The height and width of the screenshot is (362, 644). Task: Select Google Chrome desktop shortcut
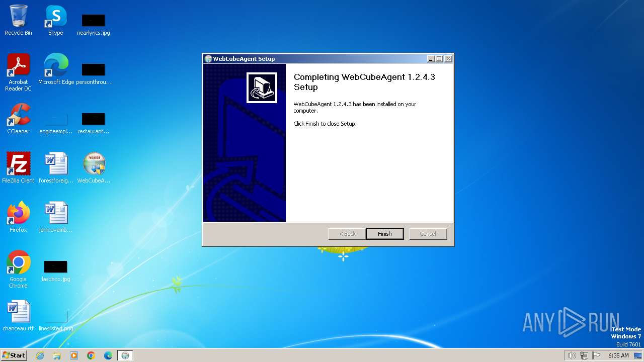[18, 269]
